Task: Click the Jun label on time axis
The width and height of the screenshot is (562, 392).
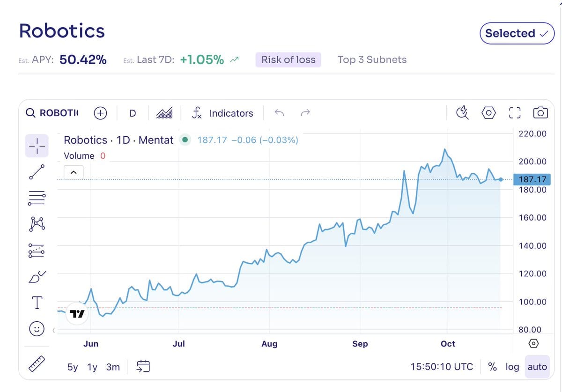Action: point(91,344)
